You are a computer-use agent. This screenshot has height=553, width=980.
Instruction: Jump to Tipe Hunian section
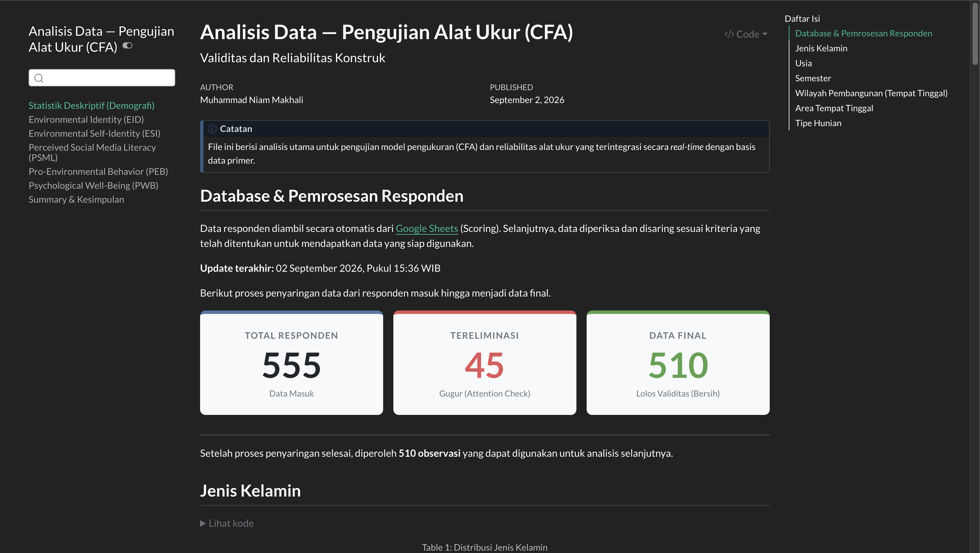pyautogui.click(x=818, y=123)
